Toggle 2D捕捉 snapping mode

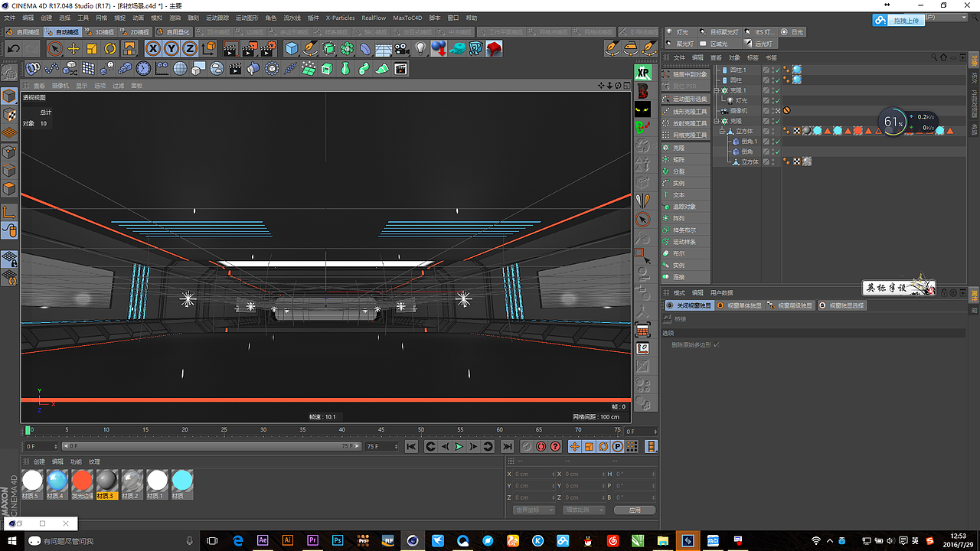coord(135,32)
